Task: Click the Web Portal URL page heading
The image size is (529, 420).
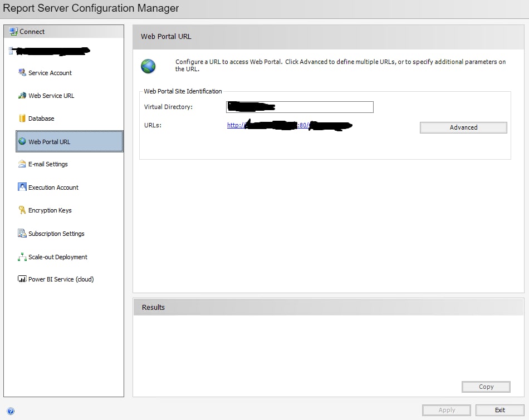Action: pos(166,36)
